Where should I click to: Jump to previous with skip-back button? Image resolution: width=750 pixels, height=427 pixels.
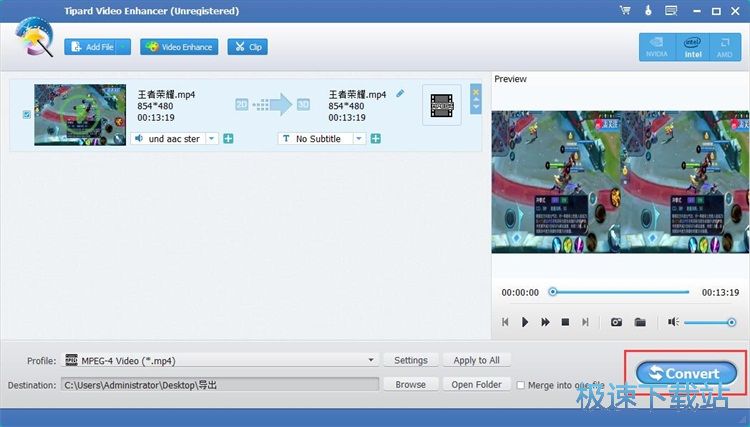click(505, 322)
